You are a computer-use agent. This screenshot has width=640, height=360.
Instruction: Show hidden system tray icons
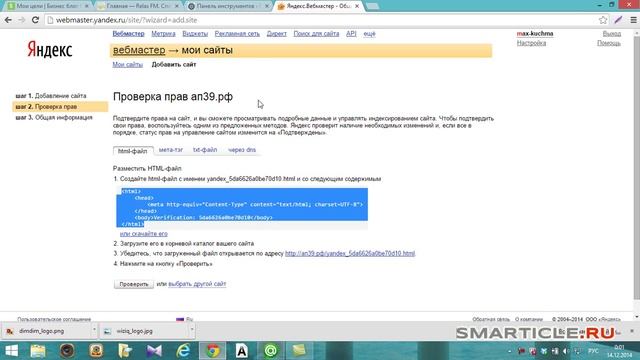point(509,351)
